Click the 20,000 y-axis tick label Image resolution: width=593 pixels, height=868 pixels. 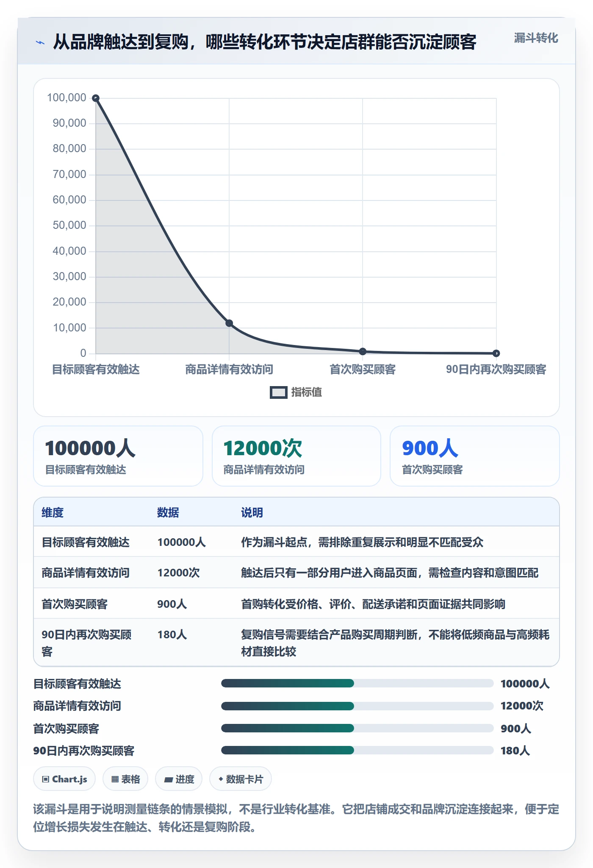click(x=69, y=302)
